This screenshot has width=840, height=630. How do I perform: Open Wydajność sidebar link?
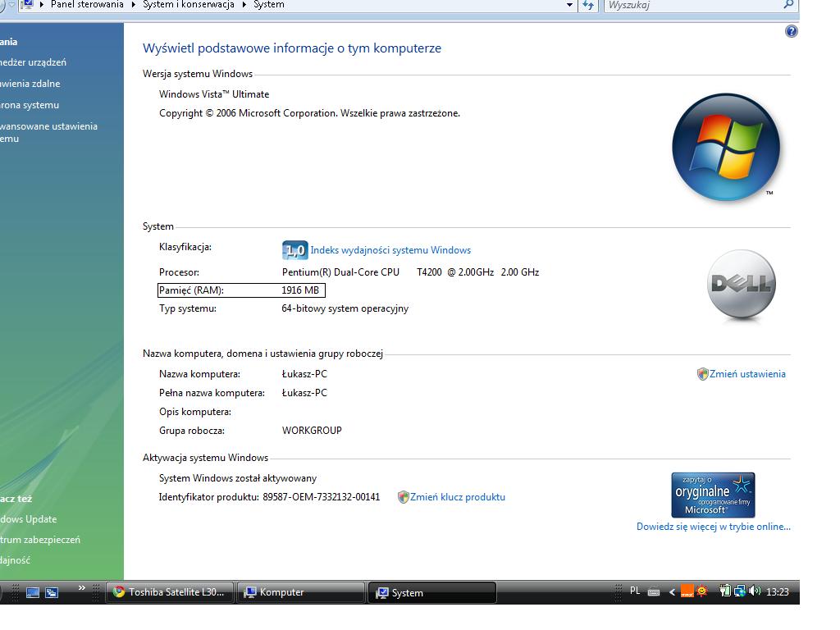point(15,559)
